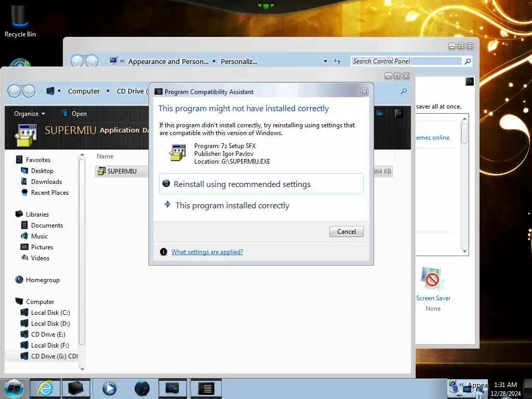Viewport: 532px width, 399px height.
Task: Click the navigation pane scrollbar up arrow
Action: [x=82, y=155]
